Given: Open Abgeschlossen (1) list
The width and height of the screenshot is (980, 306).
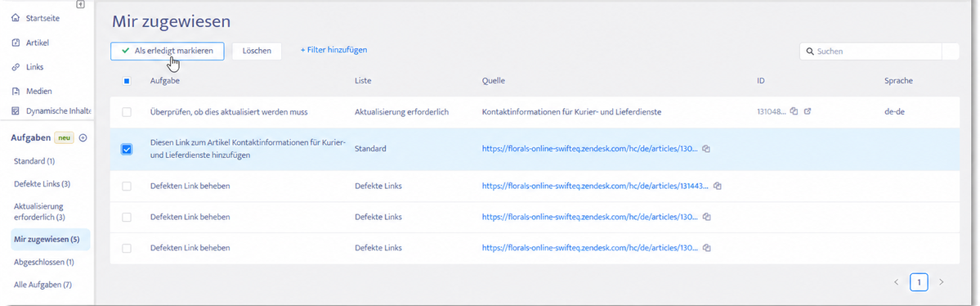Looking at the screenshot, I should click(x=44, y=262).
